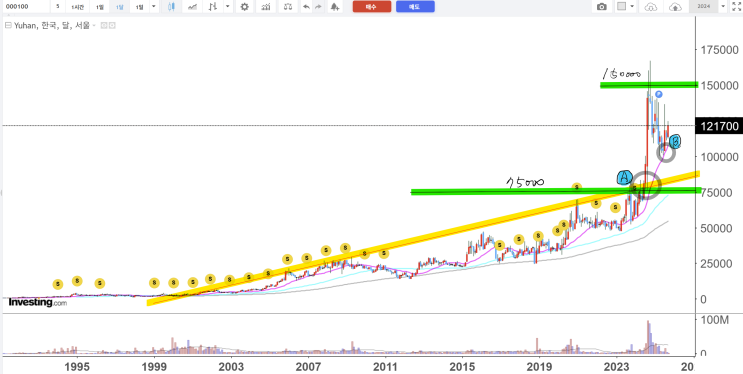Expand dropdown arrow next to 2024
Screen dimensions: 743x374
pyautogui.click(x=723, y=7)
